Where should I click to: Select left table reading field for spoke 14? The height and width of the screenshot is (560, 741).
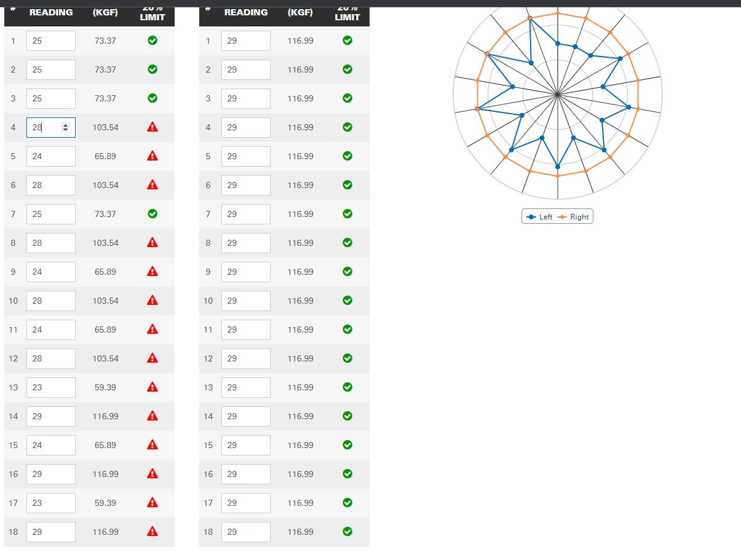click(50, 416)
